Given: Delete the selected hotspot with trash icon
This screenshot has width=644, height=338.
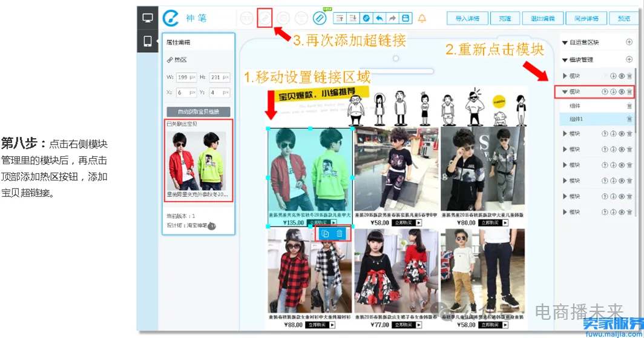Looking at the screenshot, I should [340, 234].
